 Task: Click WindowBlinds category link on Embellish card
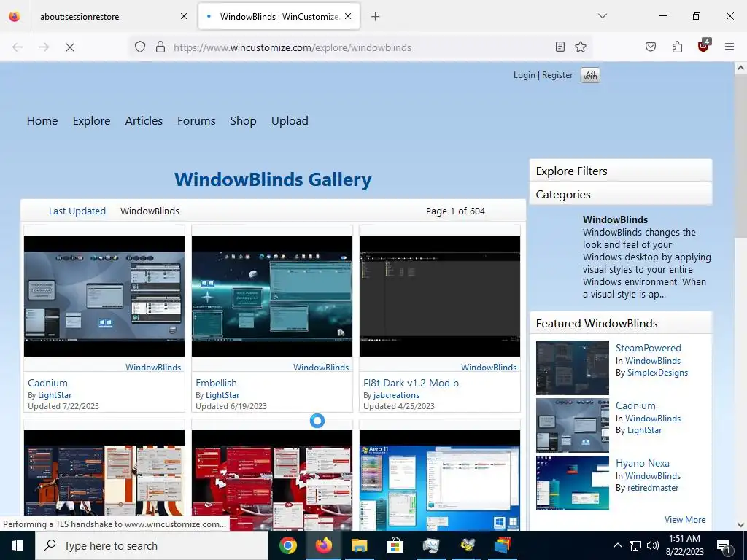point(321,367)
